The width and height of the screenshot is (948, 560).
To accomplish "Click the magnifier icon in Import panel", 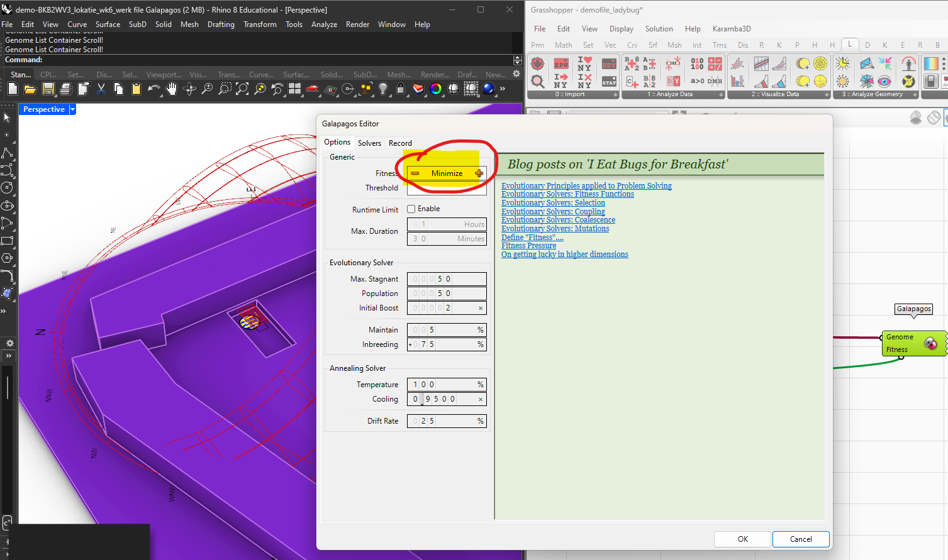I will 538,81.
